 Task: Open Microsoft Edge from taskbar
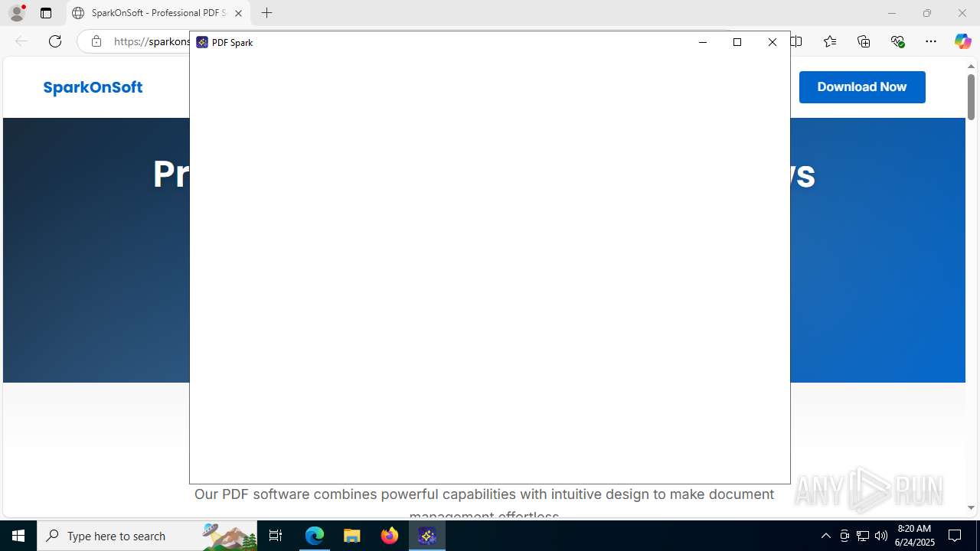pyautogui.click(x=315, y=536)
